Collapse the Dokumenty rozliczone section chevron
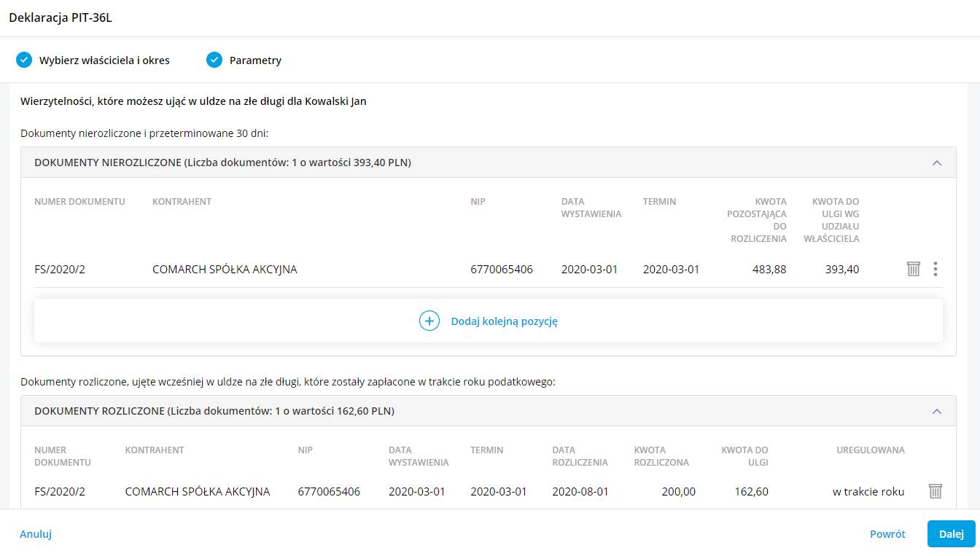The image size is (980, 556). coord(937,411)
